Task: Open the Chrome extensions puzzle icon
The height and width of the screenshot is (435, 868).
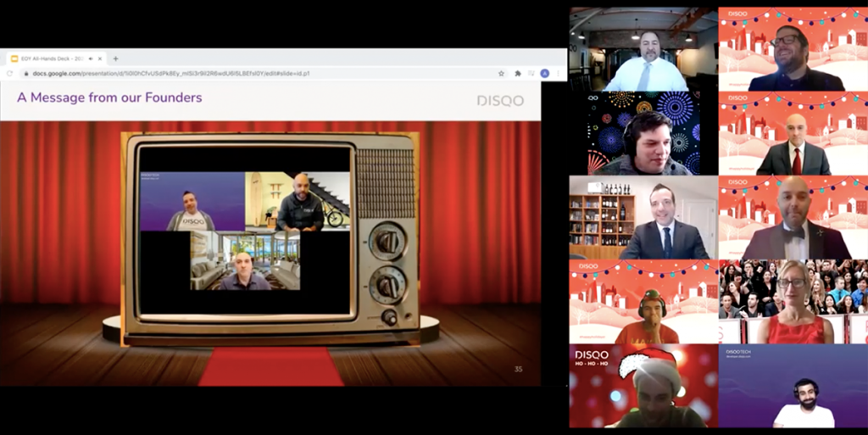Action: [x=518, y=73]
